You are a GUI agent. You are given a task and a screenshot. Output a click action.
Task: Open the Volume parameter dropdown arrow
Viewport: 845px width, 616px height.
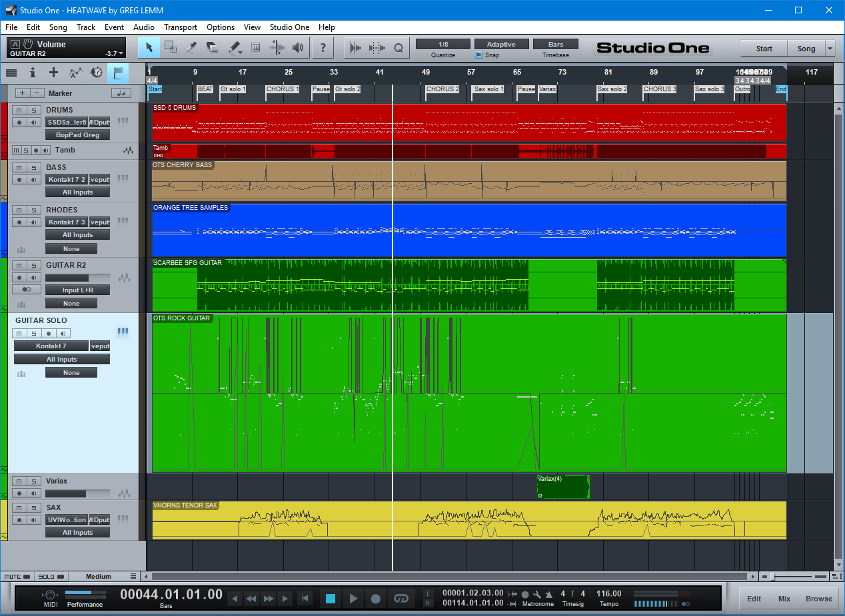(121, 53)
